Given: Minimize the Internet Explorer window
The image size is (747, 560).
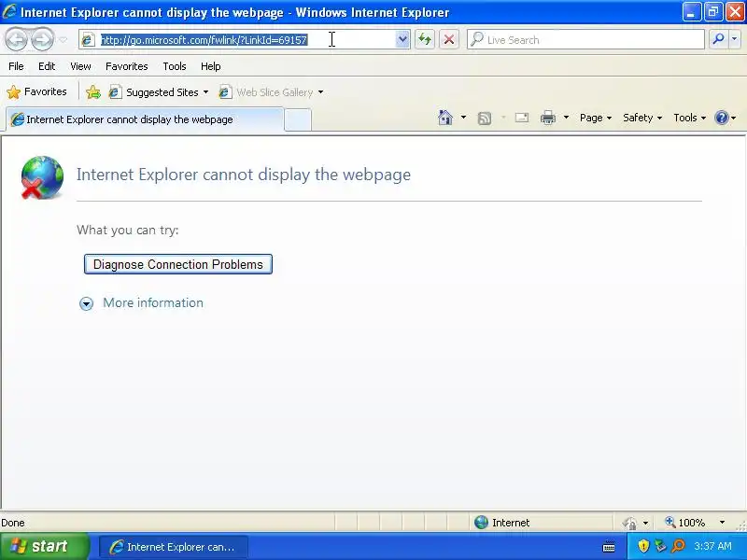Looking at the screenshot, I should [x=691, y=11].
